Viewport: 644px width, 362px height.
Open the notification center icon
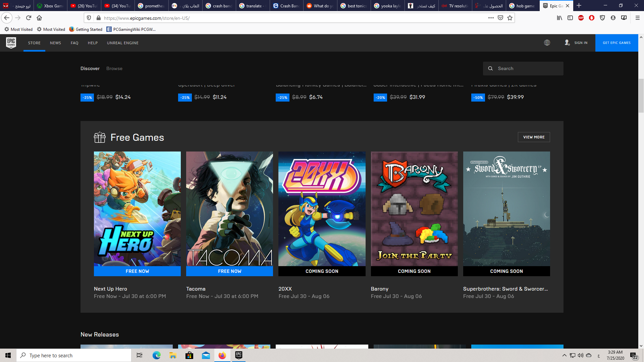(x=634, y=355)
